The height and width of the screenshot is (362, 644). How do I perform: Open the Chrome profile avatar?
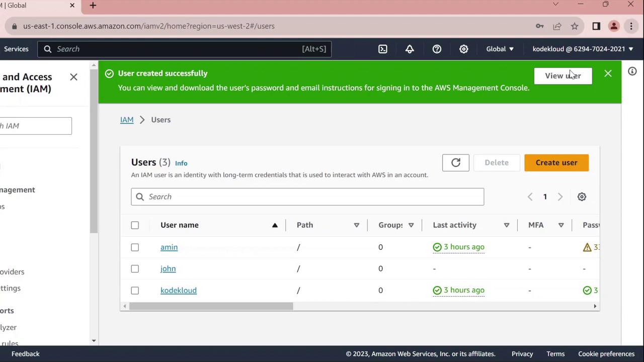click(x=614, y=26)
